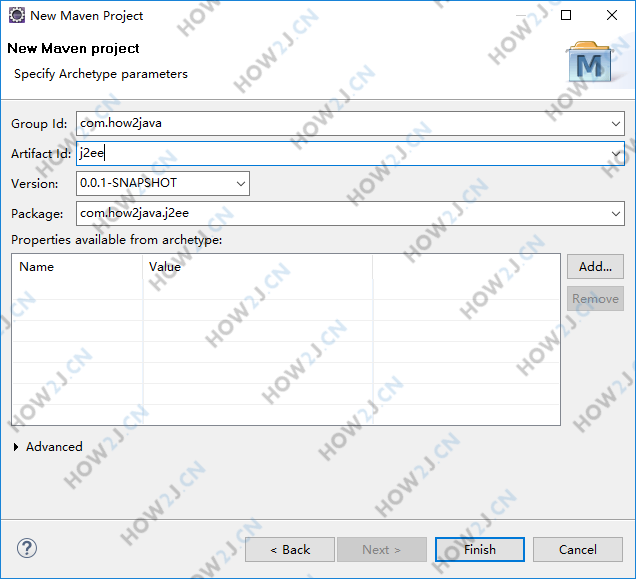Open the Package dropdown arrow

point(616,213)
